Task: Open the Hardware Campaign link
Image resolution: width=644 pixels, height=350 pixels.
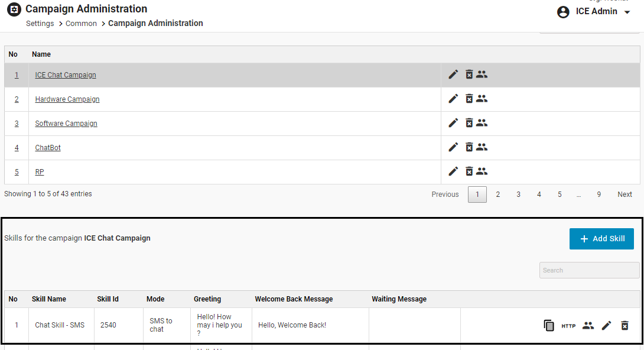Action: pos(67,99)
